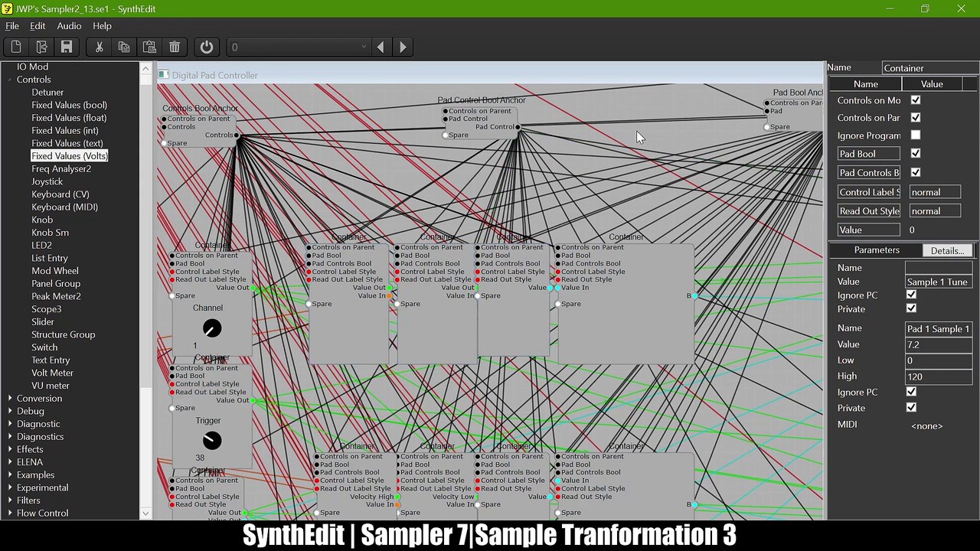Expand the Debug category
This screenshot has height=551, width=980.
click(x=10, y=411)
